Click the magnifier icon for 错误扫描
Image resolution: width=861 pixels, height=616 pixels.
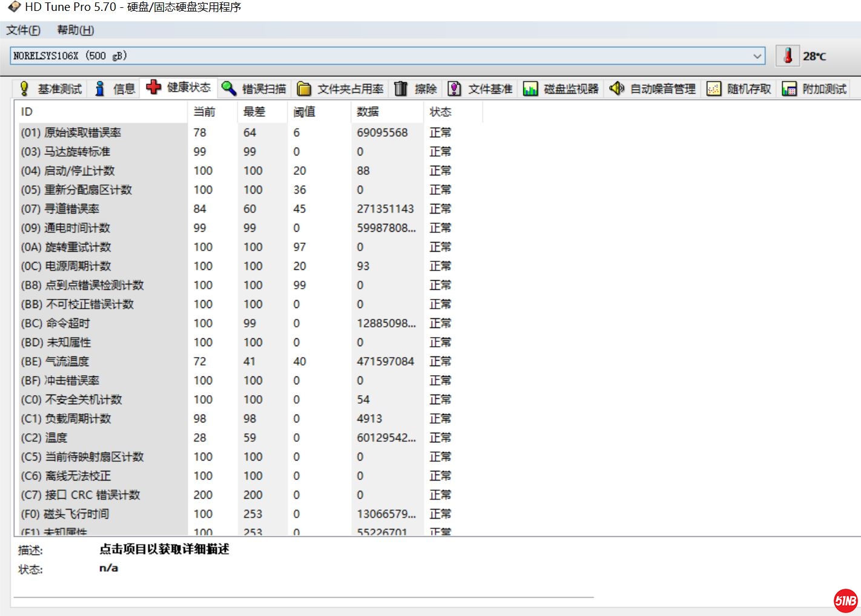click(228, 89)
